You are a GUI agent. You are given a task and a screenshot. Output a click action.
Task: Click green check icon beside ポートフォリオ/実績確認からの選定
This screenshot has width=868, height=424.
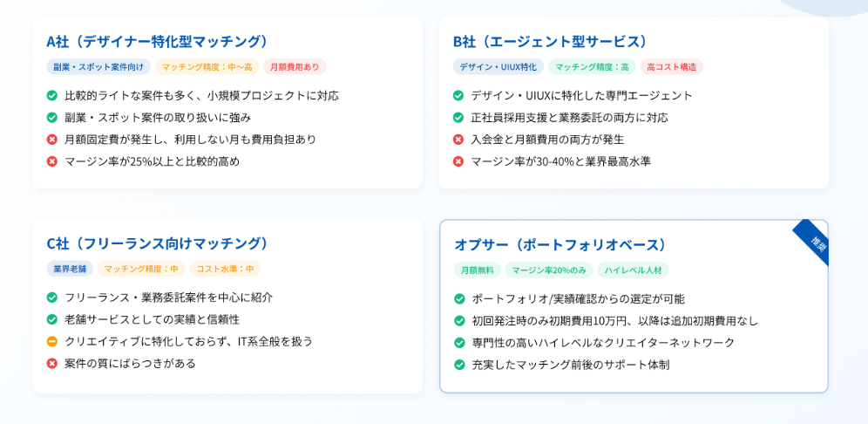[459, 298]
